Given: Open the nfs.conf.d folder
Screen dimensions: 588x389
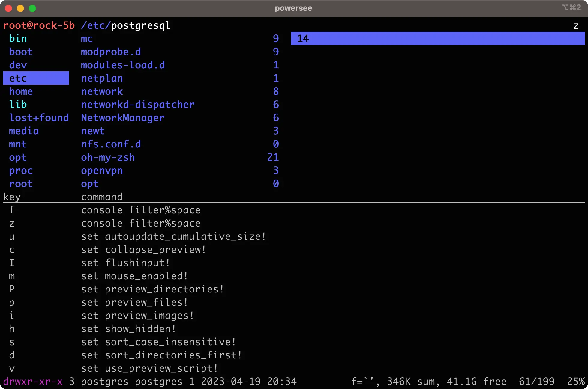Looking at the screenshot, I should click(111, 144).
